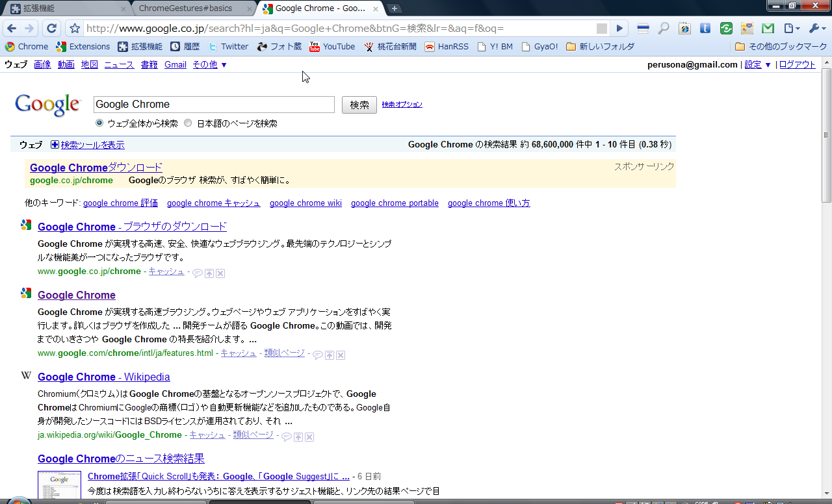832x504 pixels.
Task: Open the Y! BM bookmark
Action: point(495,47)
